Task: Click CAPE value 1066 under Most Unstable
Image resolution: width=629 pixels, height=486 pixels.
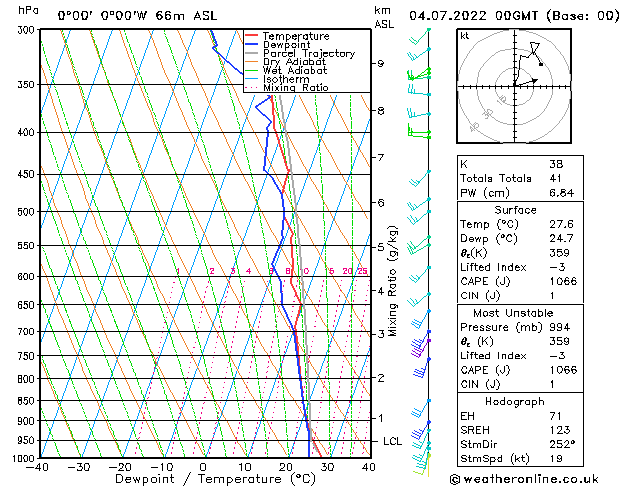Action: [563, 370]
